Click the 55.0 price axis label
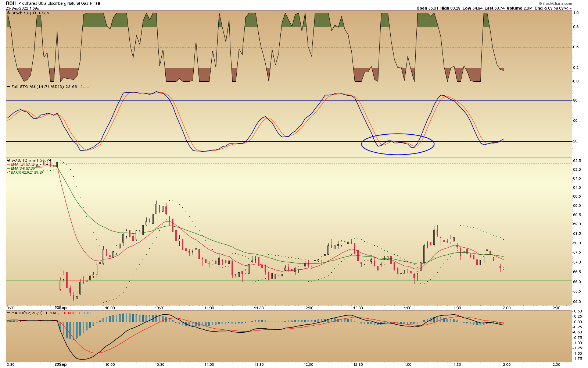 [x=577, y=301]
